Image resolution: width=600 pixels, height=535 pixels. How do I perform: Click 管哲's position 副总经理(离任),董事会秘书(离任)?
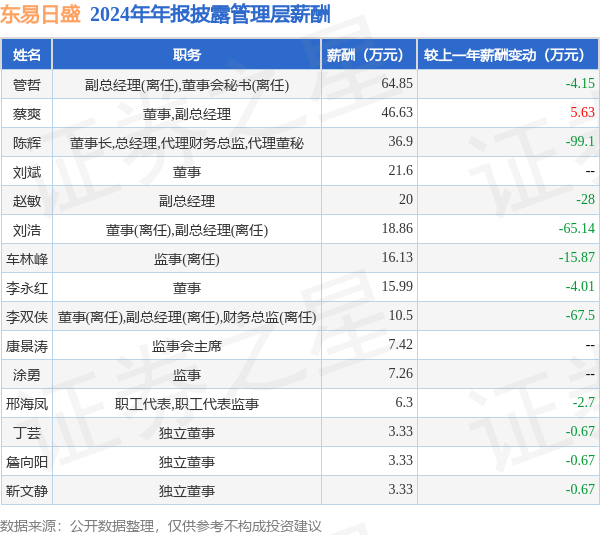pyautogui.click(x=187, y=85)
